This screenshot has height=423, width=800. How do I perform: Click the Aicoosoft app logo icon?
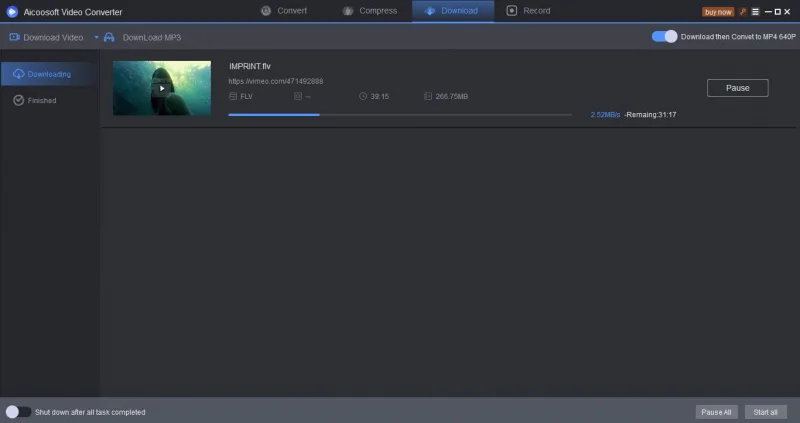[x=12, y=11]
